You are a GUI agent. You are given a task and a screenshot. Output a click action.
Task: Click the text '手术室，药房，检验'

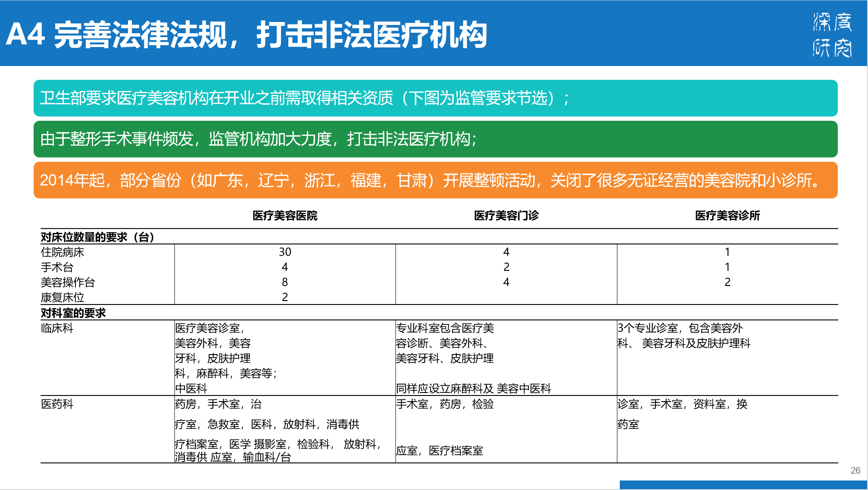445,404
